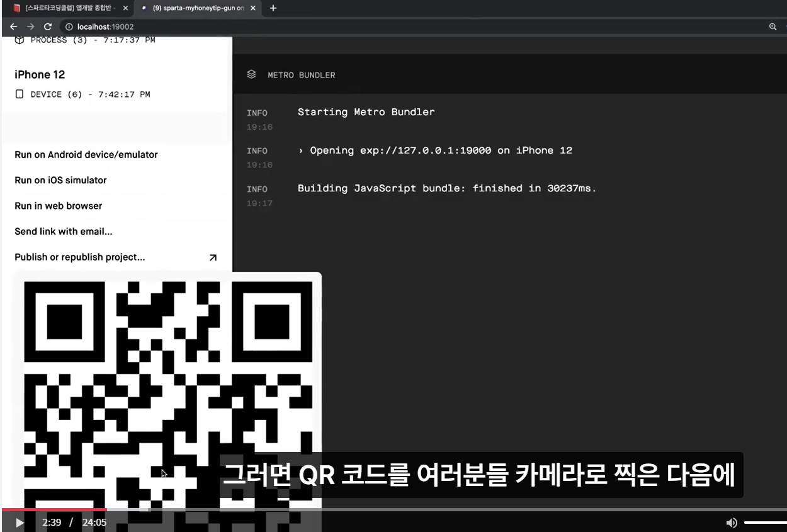Mute the video with speaker icon

point(732,523)
